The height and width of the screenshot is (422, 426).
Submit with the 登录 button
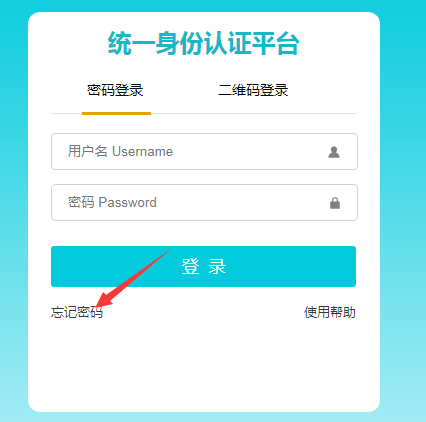pyautogui.click(x=203, y=266)
